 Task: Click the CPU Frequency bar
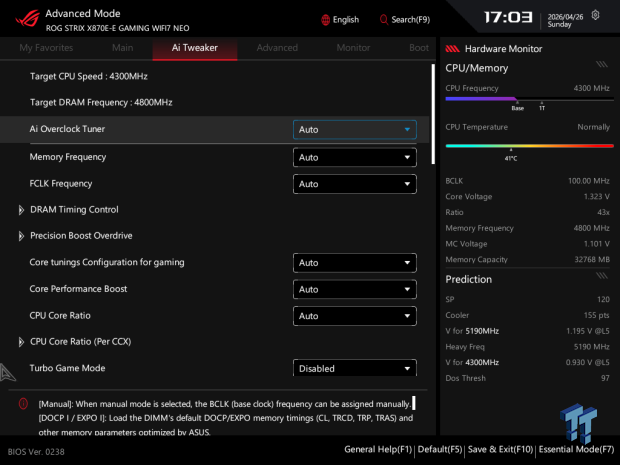(x=529, y=99)
